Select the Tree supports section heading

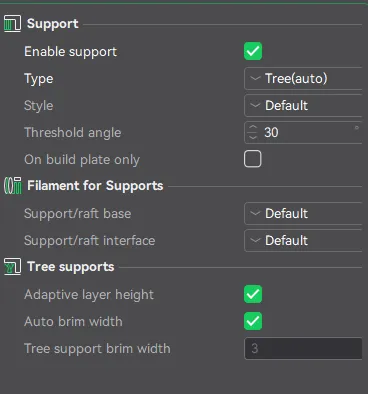coord(71,267)
